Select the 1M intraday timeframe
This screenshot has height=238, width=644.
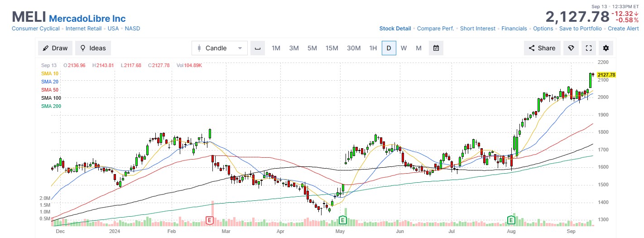pyautogui.click(x=276, y=48)
